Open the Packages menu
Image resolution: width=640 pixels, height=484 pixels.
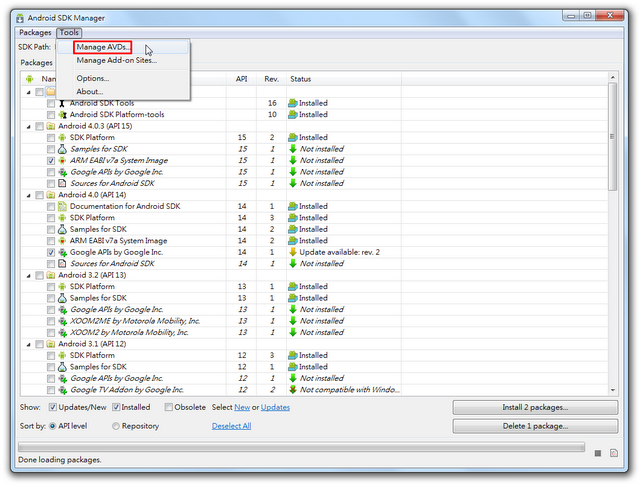click(35, 33)
